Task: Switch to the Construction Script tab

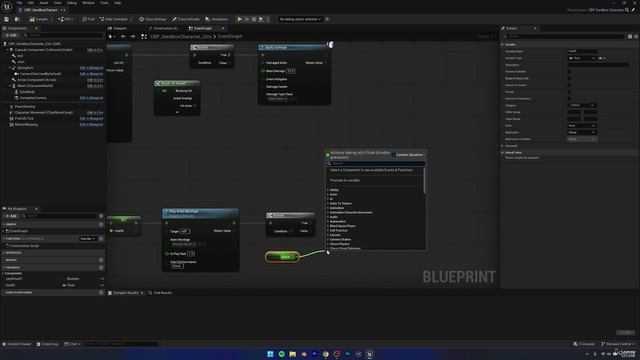Action: [x=164, y=28]
